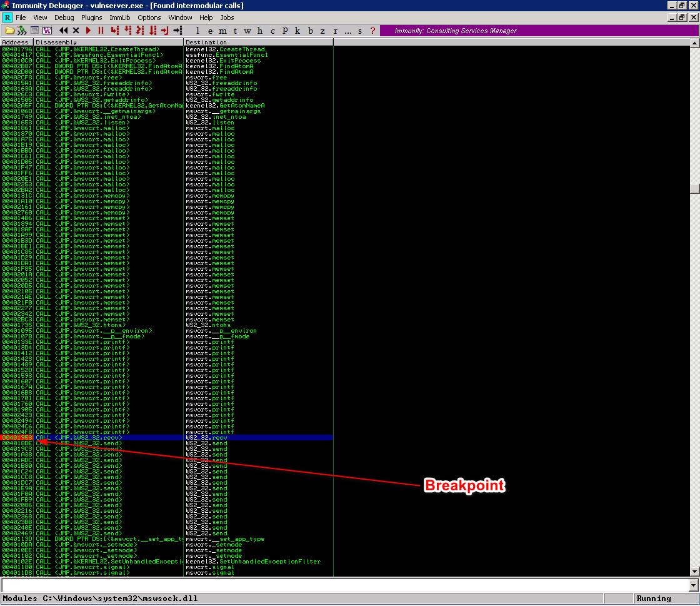Open the ImmLib menu
700x606 pixels.
click(119, 18)
